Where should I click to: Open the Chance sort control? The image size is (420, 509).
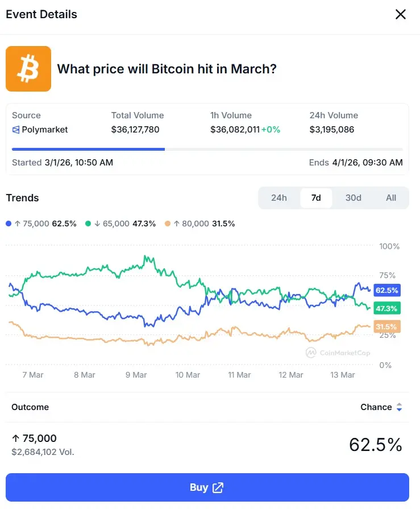click(x=382, y=407)
